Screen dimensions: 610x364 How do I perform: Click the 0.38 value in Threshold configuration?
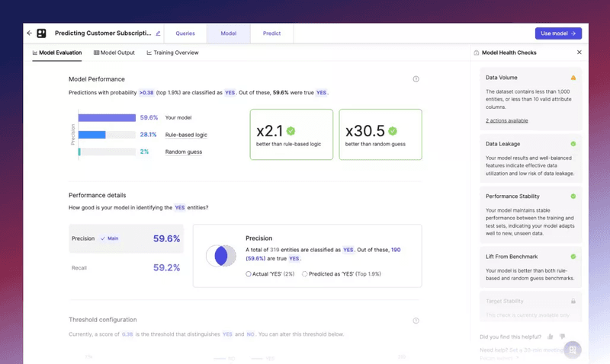click(x=127, y=334)
